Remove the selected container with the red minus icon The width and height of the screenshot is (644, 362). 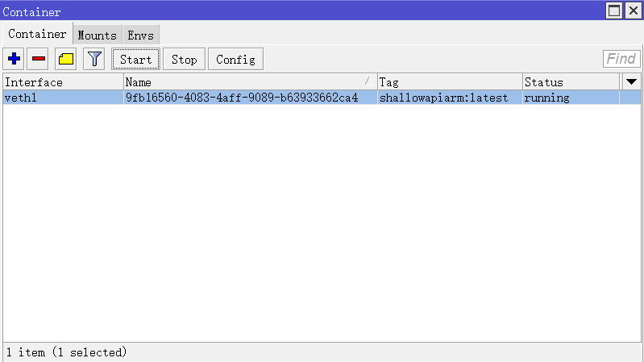coord(38,59)
